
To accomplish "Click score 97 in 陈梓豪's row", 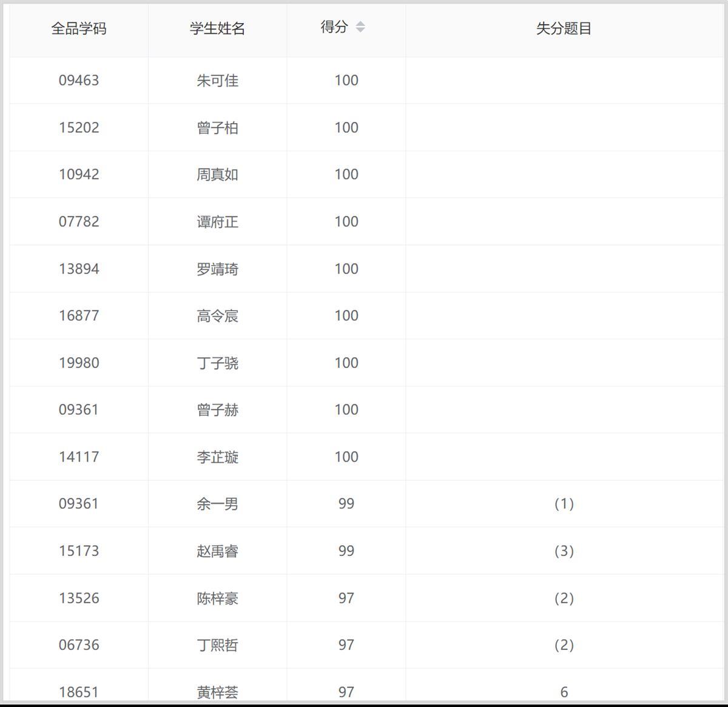I will point(346,598).
